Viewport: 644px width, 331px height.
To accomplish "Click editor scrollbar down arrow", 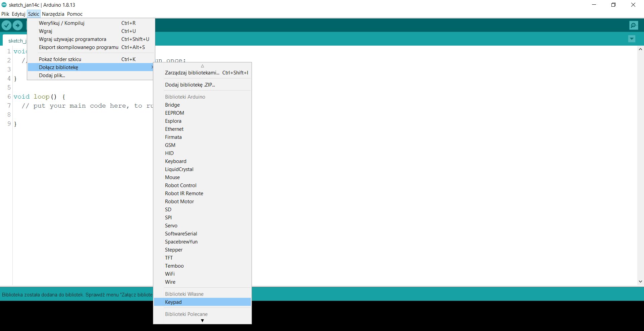I will coord(640,282).
